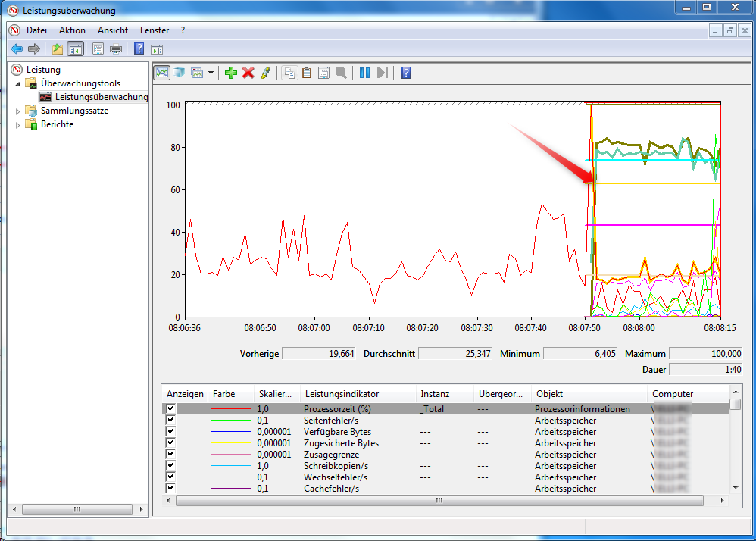Highlight the selected counter with the pen tool
The height and width of the screenshot is (541, 756).
pyautogui.click(x=266, y=72)
